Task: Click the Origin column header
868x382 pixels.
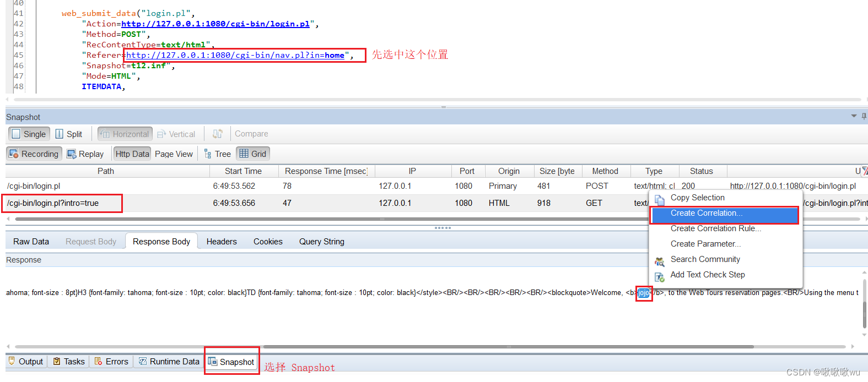Action: click(509, 171)
